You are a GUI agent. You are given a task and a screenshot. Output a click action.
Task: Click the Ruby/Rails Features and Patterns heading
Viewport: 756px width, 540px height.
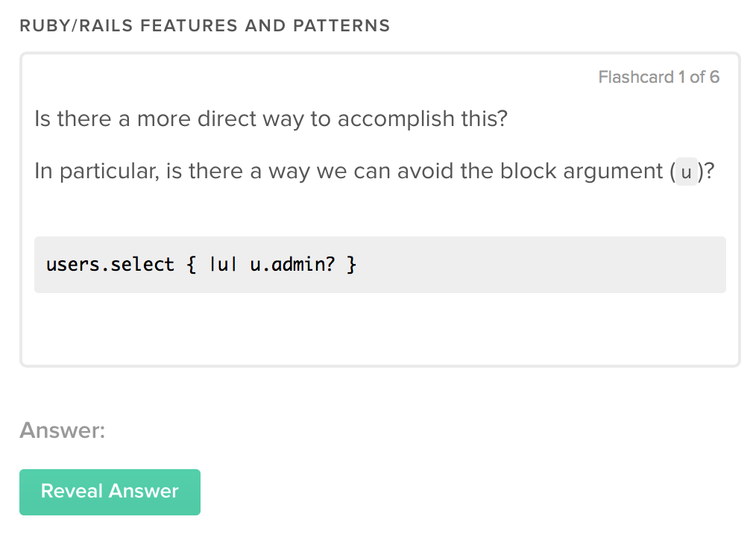coord(204,25)
